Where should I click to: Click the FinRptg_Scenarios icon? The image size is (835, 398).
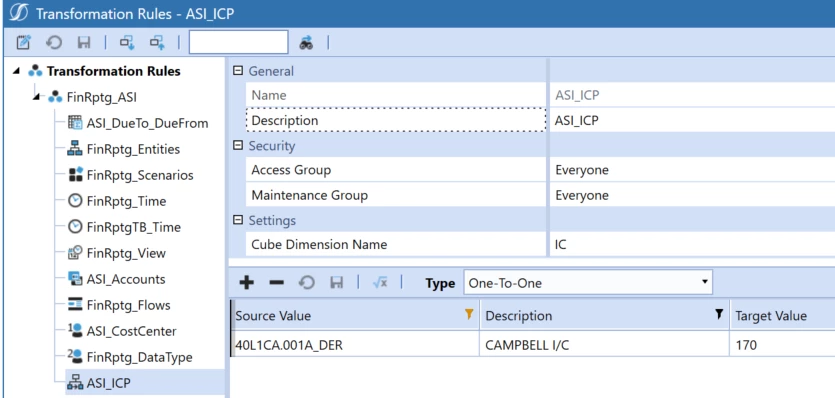76,174
